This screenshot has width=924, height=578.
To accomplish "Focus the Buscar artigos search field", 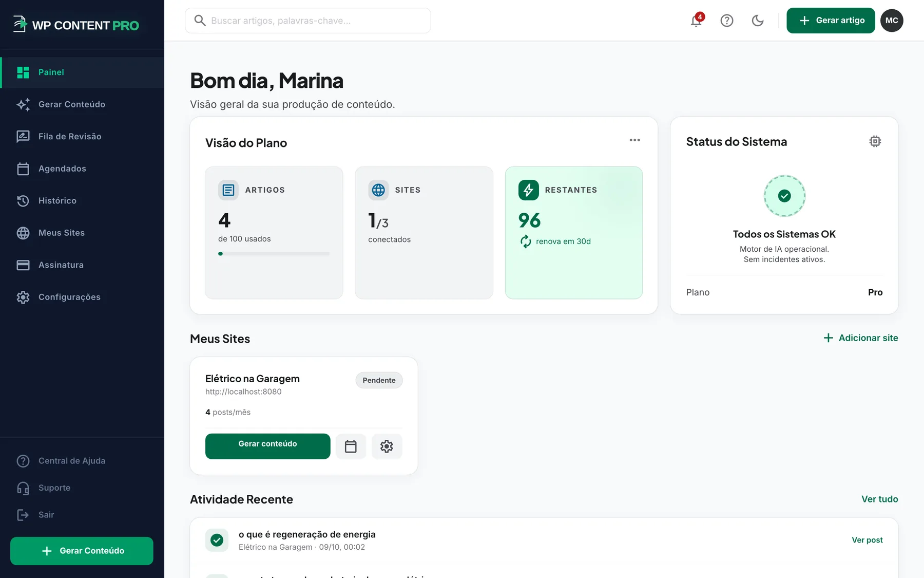I will tap(308, 21).
